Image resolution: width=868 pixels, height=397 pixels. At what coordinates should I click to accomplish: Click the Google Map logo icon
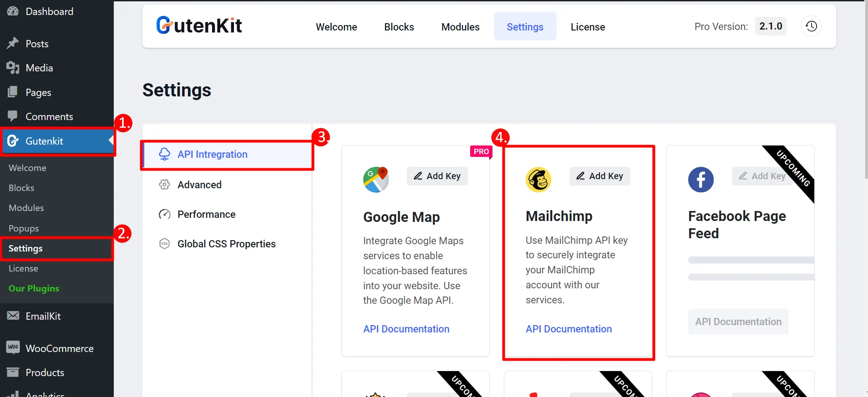pyautogui.click(x=376, y=180)
